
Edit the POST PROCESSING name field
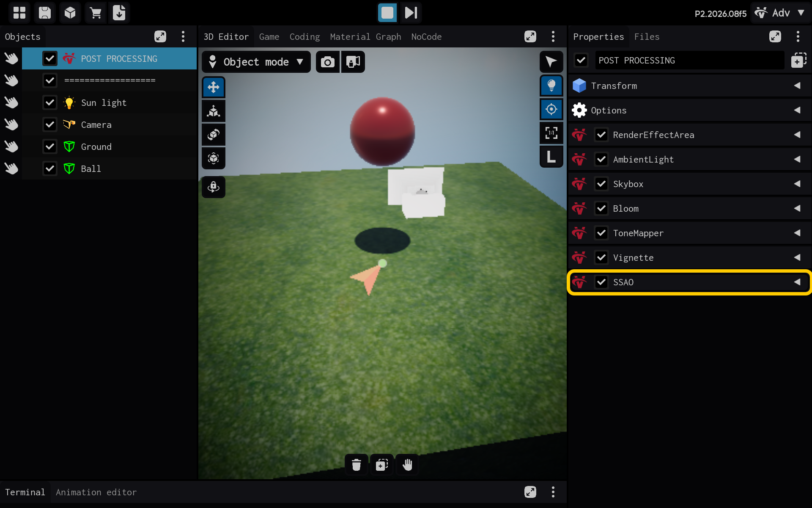tap(689, 61)
